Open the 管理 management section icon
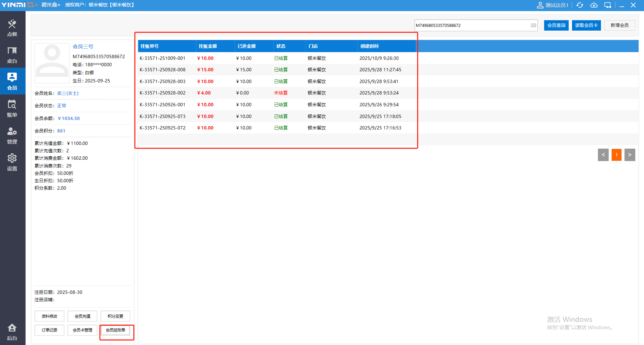Image resolution: width=644 pixels, height=345 pixels. point(12,136)
